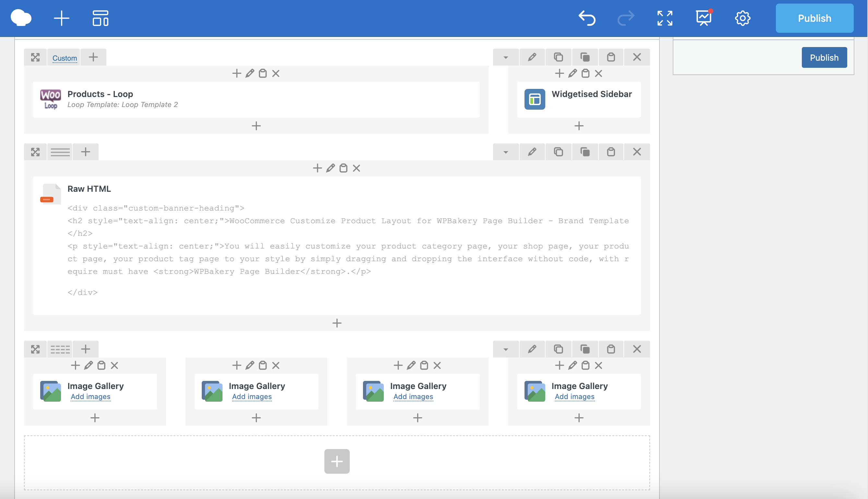
Task: Open the Custom column layout link
Action: [x=65, y=58]
